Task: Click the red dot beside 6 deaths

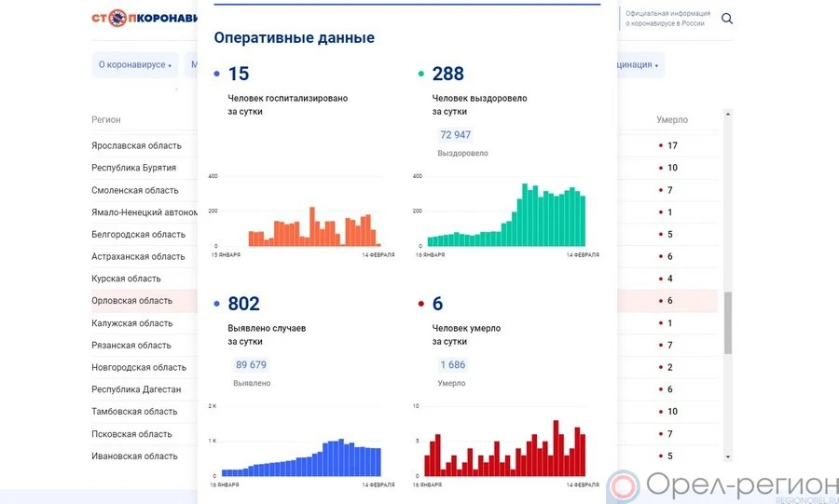Action: [421, 304]
